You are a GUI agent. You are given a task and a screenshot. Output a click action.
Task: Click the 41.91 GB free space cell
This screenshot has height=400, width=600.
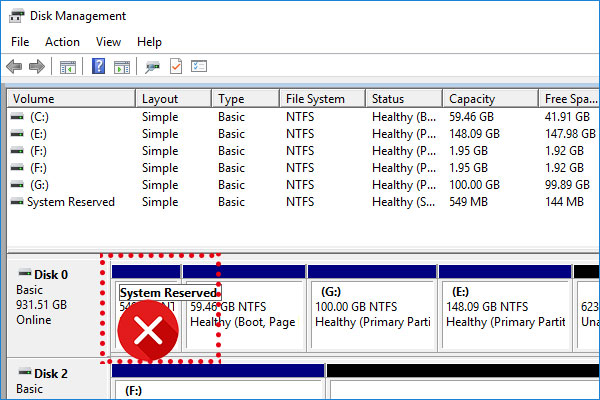[x=567, y=117]
